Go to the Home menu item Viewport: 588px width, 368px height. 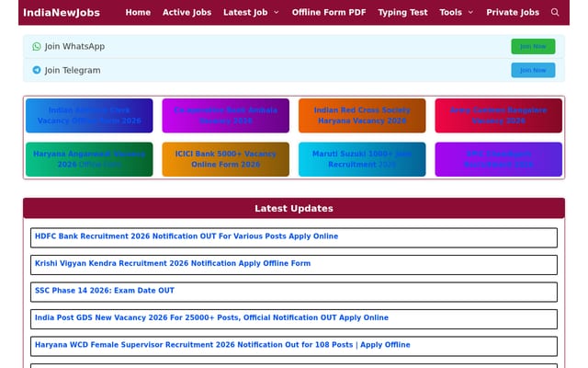tap(138, 12)
